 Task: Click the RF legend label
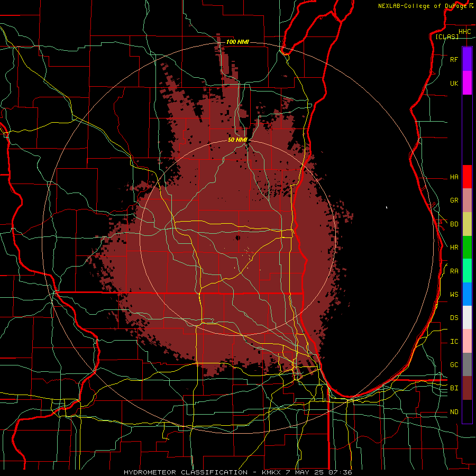tap(454, 59)
